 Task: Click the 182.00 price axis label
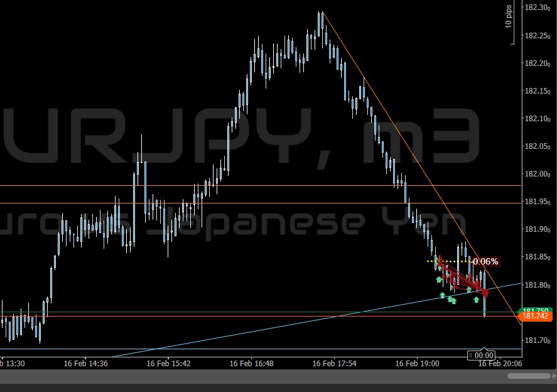click(536, 174)
